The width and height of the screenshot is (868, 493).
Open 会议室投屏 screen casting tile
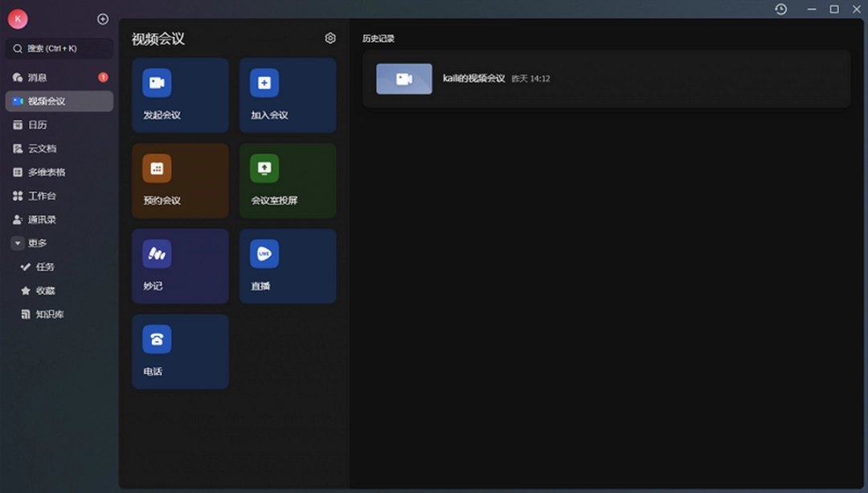tap(288, 181)
